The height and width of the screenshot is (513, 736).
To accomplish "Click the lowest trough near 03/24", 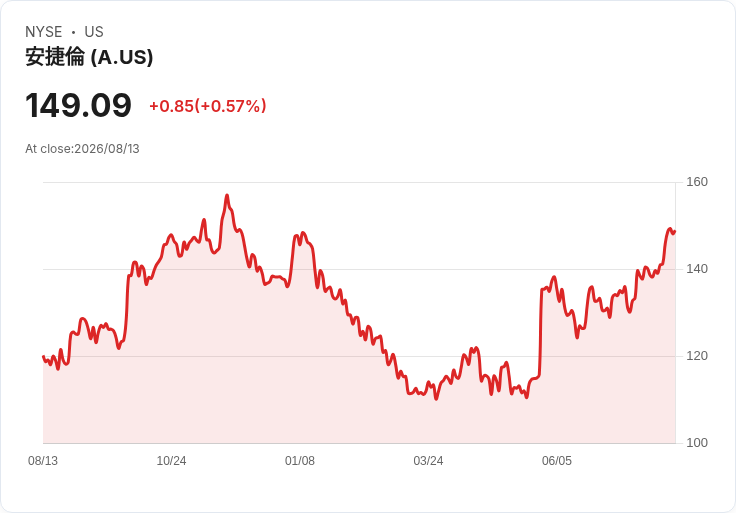I will tap(437, 399).
